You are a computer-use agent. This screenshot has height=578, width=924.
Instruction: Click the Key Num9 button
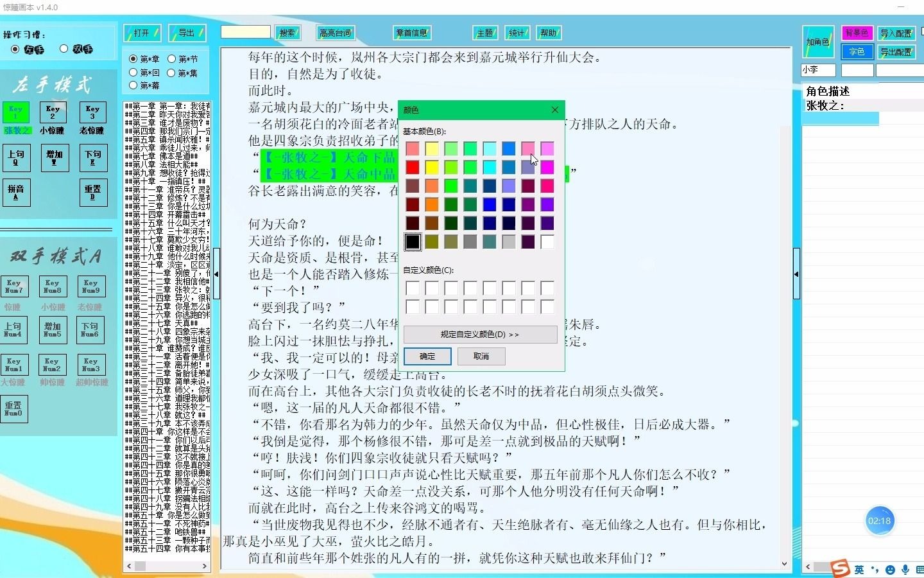coord(91,286)
